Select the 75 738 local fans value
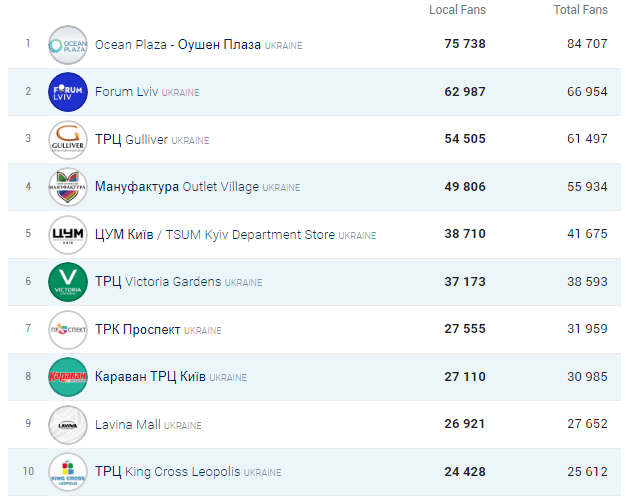Viewport: 629px width, 502px height. coord(465,45)
